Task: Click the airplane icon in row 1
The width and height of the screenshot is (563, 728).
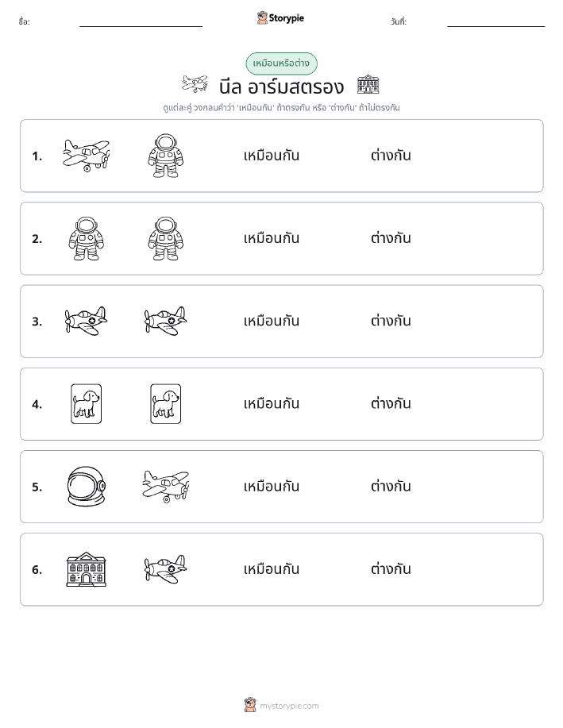Action: tap(87, 156)
